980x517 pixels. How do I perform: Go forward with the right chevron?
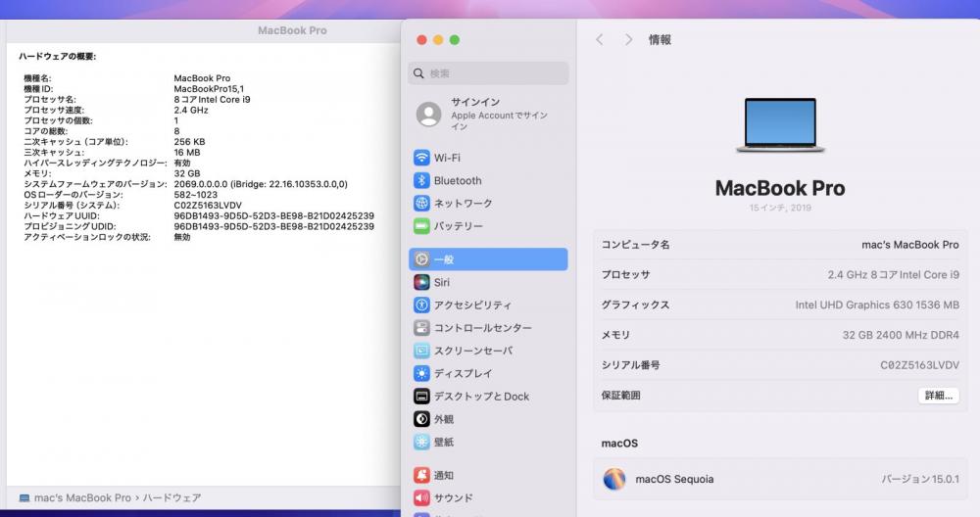tap(629, 40)
